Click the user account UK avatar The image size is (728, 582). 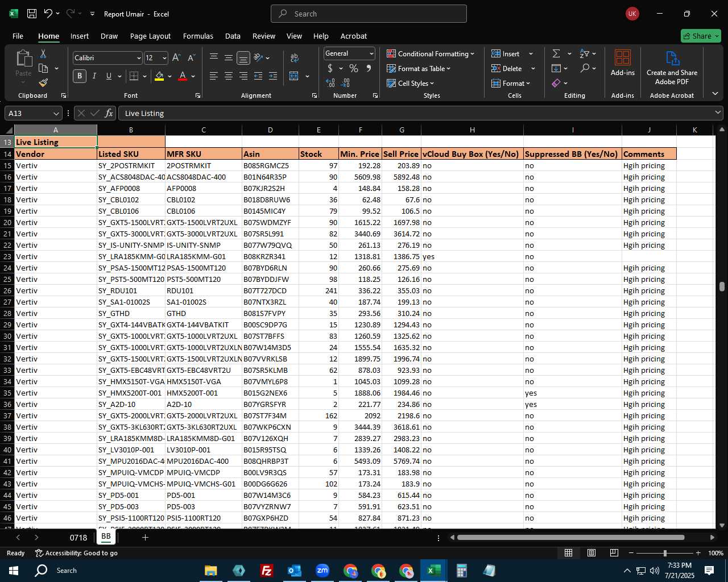[x=632, y=14]
